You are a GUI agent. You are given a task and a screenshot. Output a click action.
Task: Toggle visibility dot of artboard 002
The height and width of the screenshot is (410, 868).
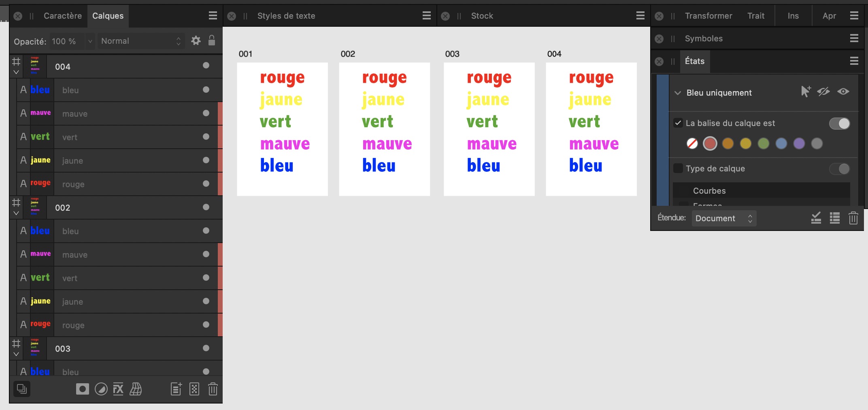(206, 207)
